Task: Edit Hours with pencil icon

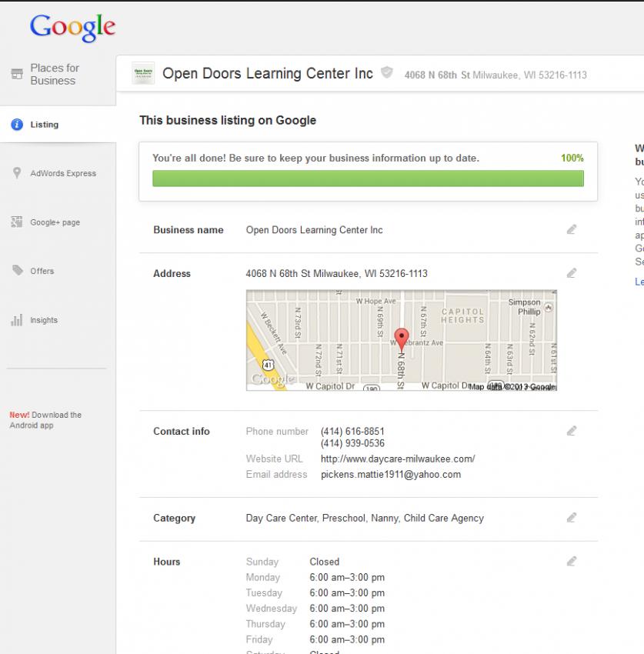Action: [572, 562]
